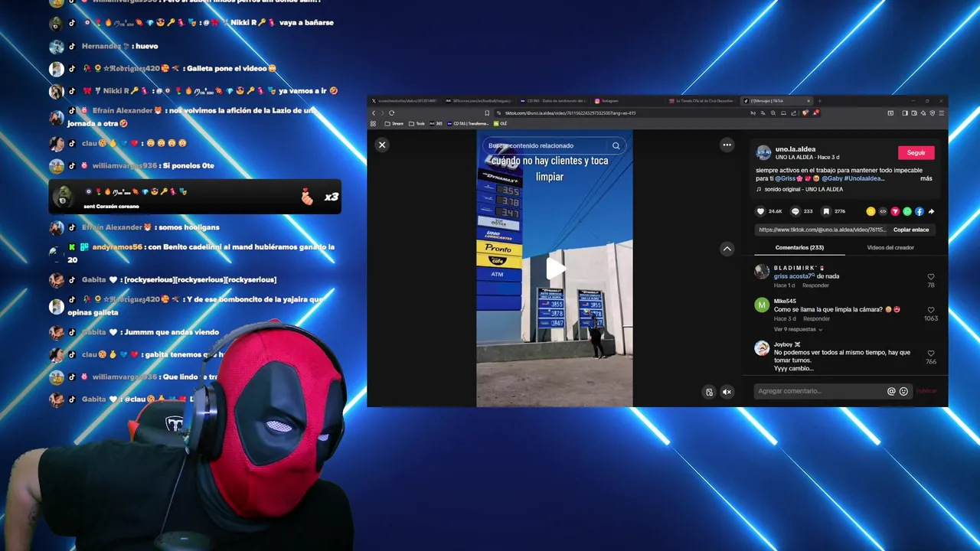
Task: Open the emoji picker in comment box
Action: coord(903,391)
